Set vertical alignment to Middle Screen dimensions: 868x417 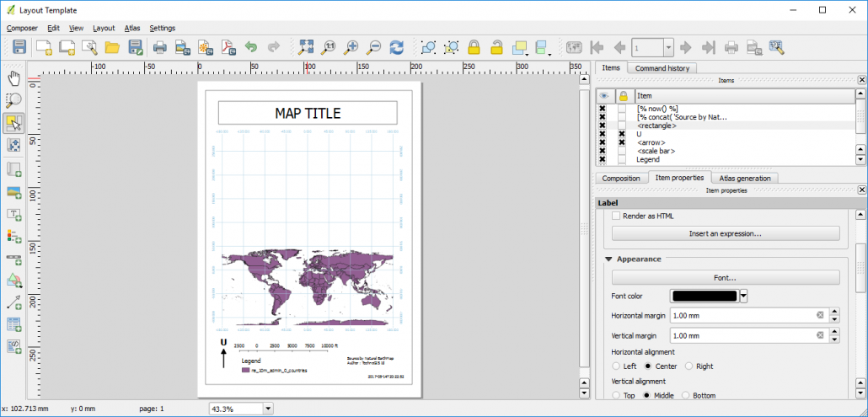(646, 395)
